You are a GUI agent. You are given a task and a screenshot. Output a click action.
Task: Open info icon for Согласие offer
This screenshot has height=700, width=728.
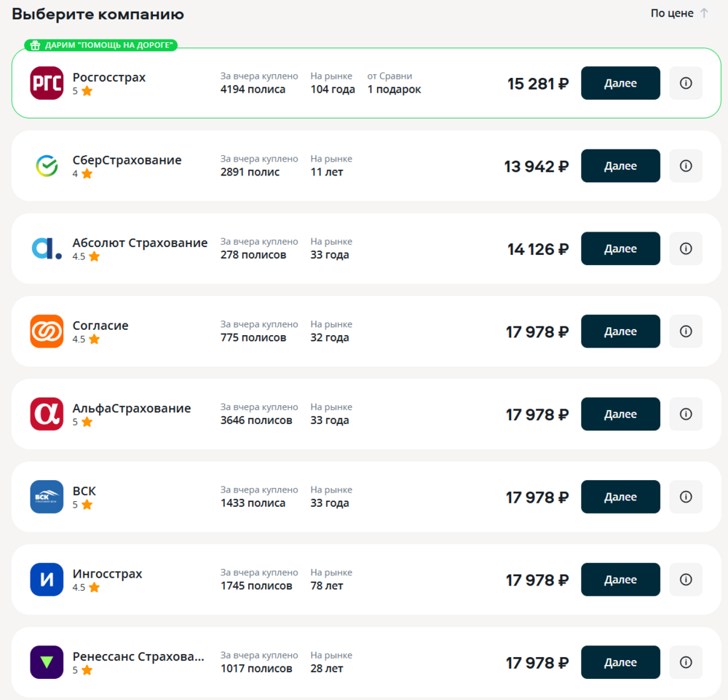tap(686, 331)
